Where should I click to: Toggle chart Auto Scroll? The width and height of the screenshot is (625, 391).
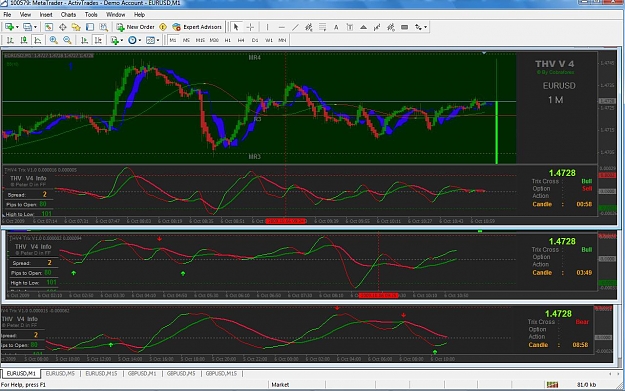tap(84, 40)
